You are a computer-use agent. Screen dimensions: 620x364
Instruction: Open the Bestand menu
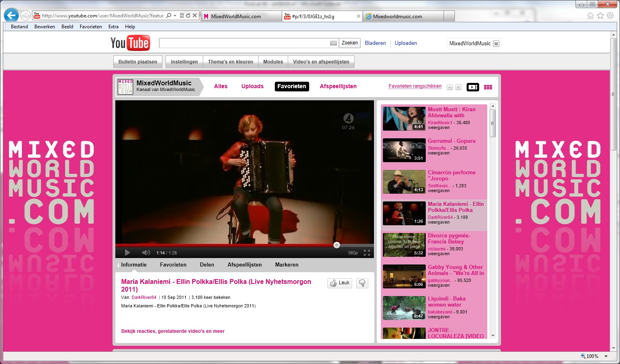pos(19,27)
